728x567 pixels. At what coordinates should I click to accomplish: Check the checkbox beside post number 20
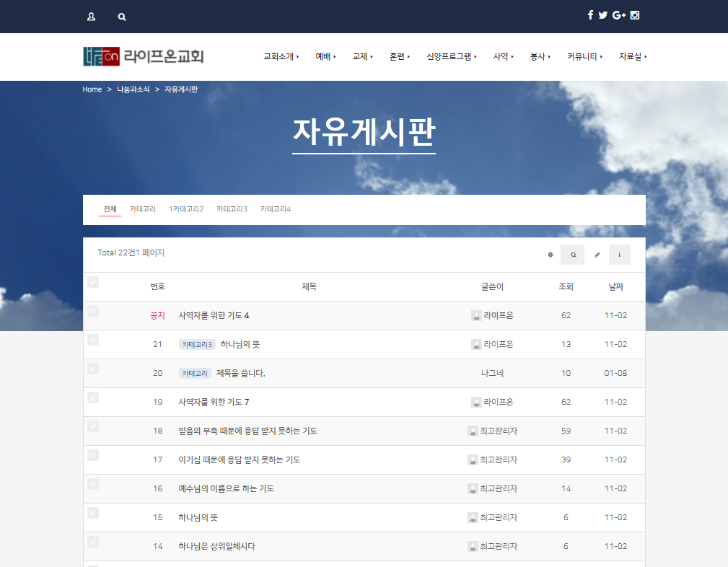(x=93, y=368)
